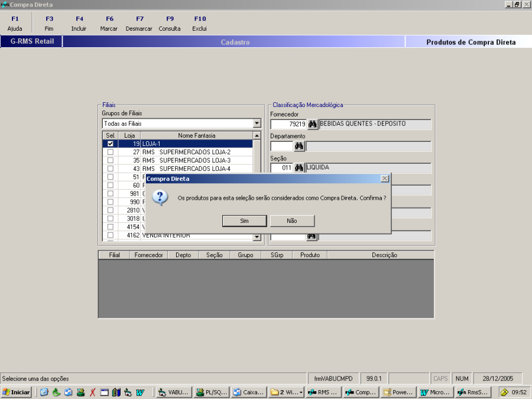The height and width of the screenshot is (399, 532).
Task: Check store 43 SUPERMERCADOS LOJA-4 checkbox
Action: [x=111, y=168]
